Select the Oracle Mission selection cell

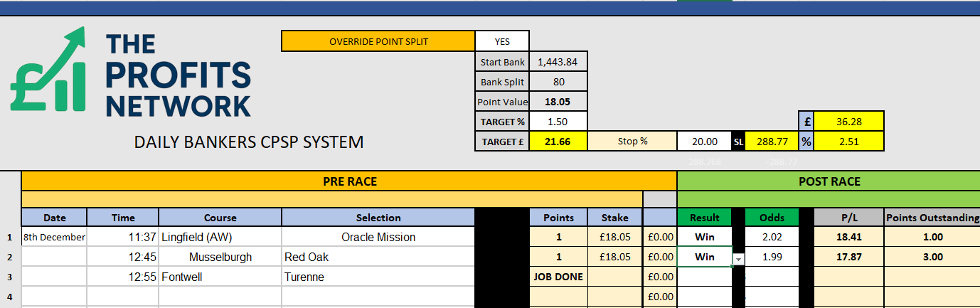(x=378, y=237)
